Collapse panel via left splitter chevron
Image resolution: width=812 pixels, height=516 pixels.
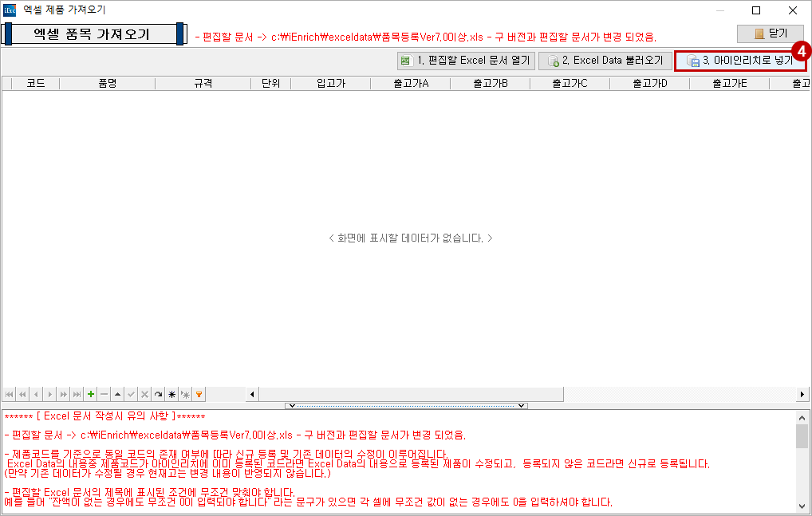point(292,406)
